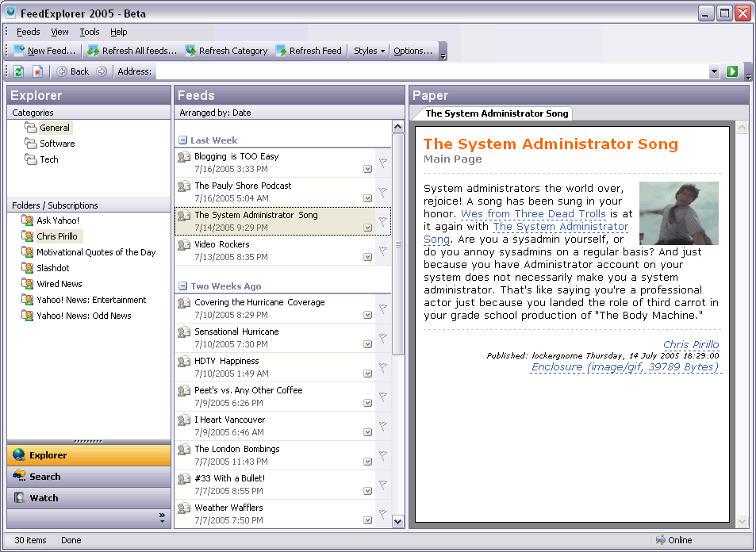Select the Chris Pirillo subscription
The height and width of the screenshot is (552, 756).
coord(57,236)
